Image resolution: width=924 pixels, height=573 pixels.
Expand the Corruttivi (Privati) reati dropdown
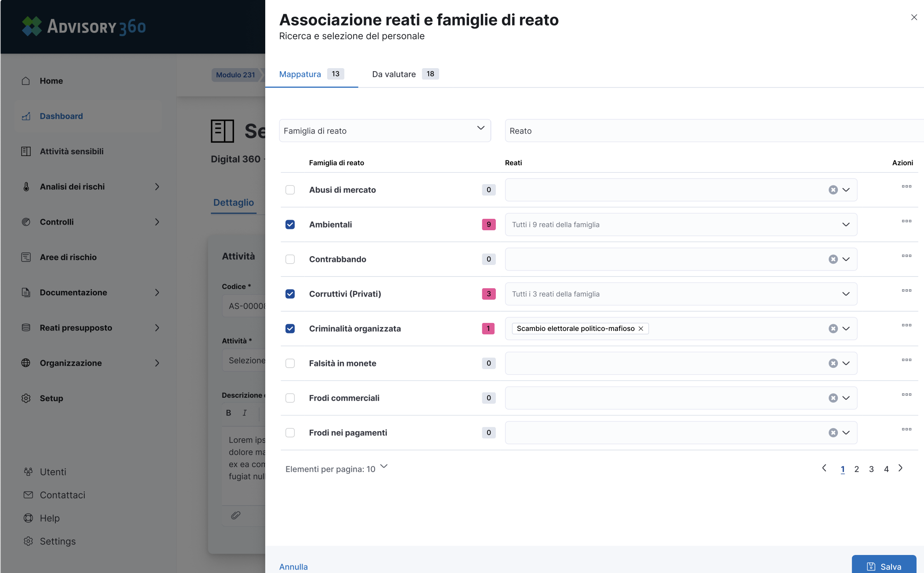coord(846,294)
